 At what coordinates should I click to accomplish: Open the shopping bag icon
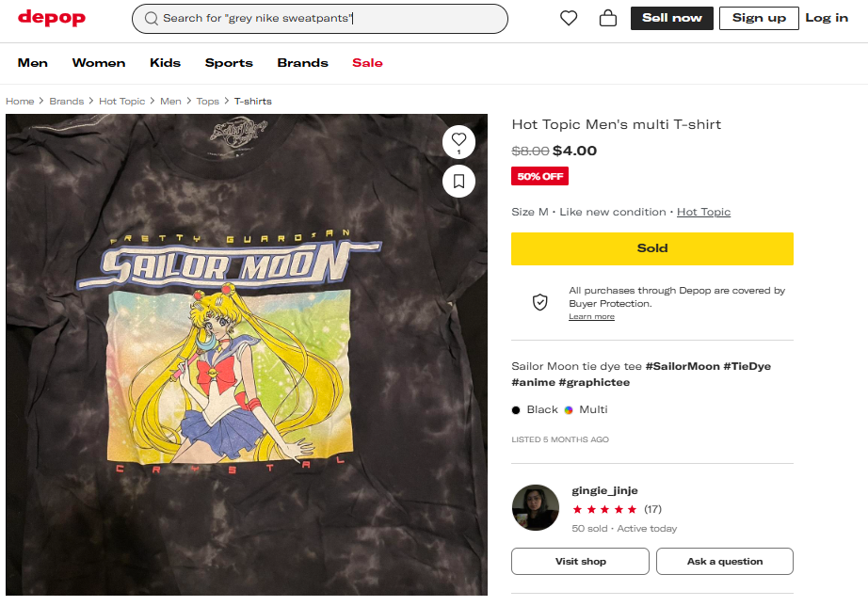point(608,18)
